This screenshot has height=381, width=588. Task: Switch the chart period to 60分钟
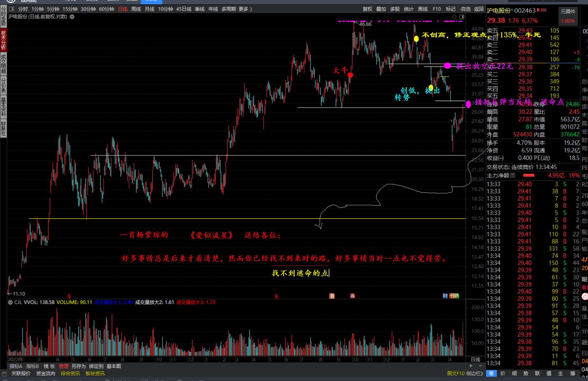106,9
